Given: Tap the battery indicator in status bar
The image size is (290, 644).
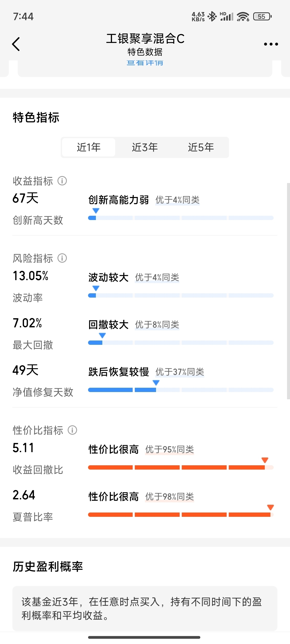Looking at the screenshot, I should tap(262, 17).
